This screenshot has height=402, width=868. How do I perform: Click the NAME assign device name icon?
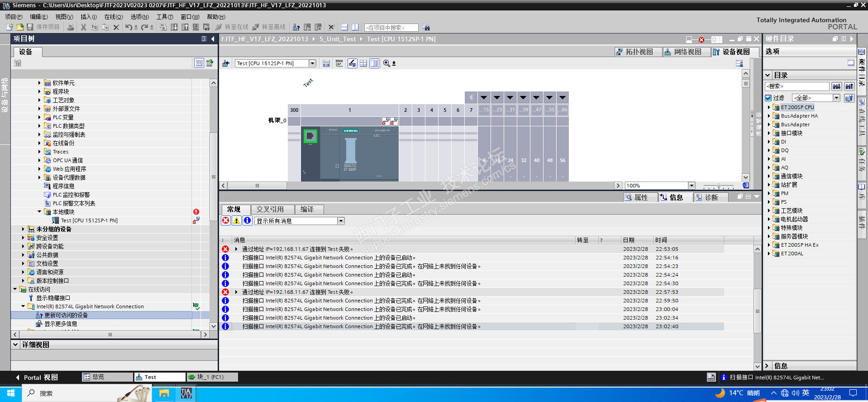(x=339, y=63)
